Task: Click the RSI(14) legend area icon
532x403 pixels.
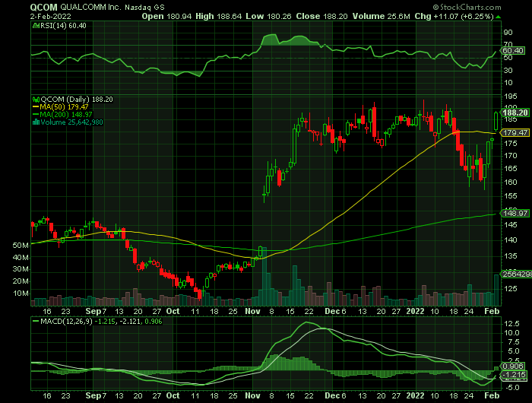Action: 34,25
